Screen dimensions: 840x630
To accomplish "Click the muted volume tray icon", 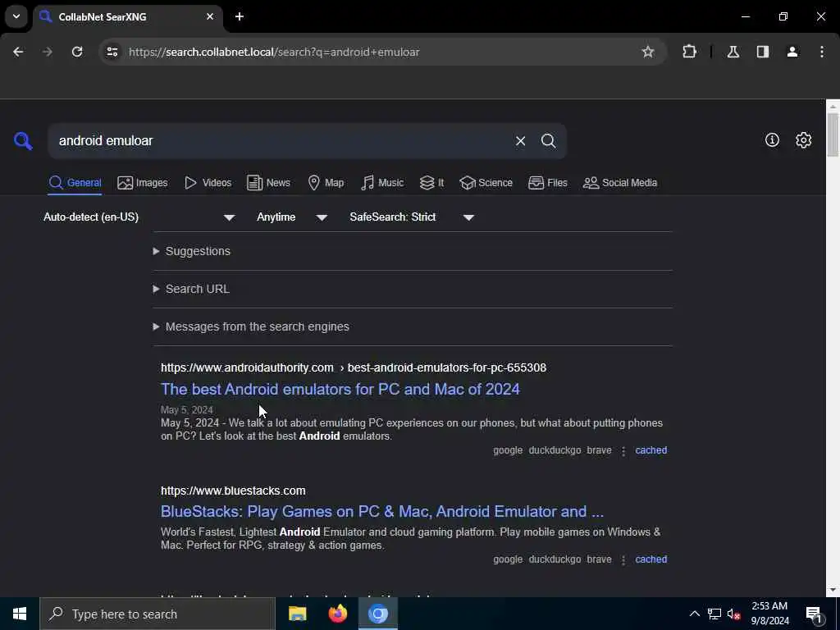I will point(733,614).
